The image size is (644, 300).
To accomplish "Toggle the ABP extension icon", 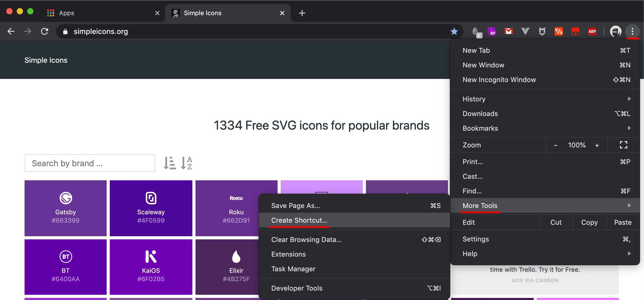I will click(x=591, y=31).
